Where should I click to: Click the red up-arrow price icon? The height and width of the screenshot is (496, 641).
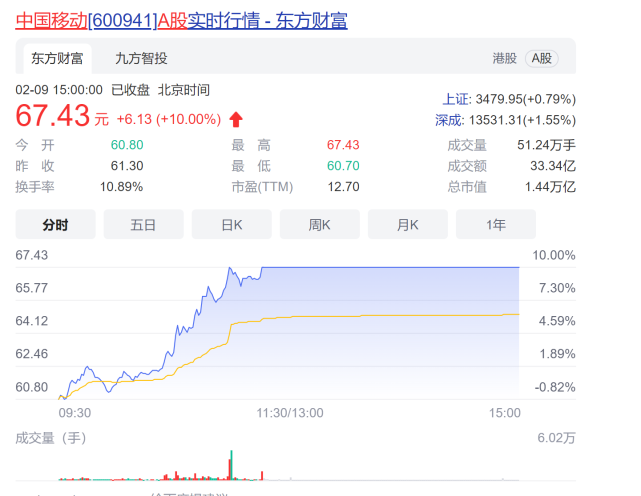236,119
